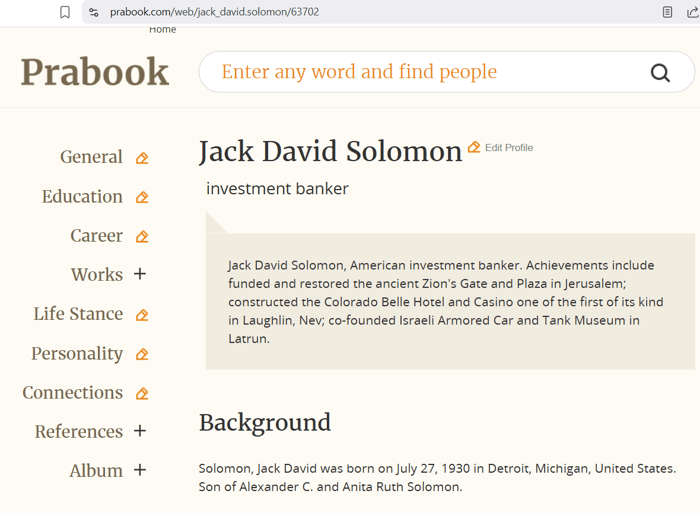Click the Home breadcrumb link
This screenshot has width=700, height=513.
(x=162, y=30)
